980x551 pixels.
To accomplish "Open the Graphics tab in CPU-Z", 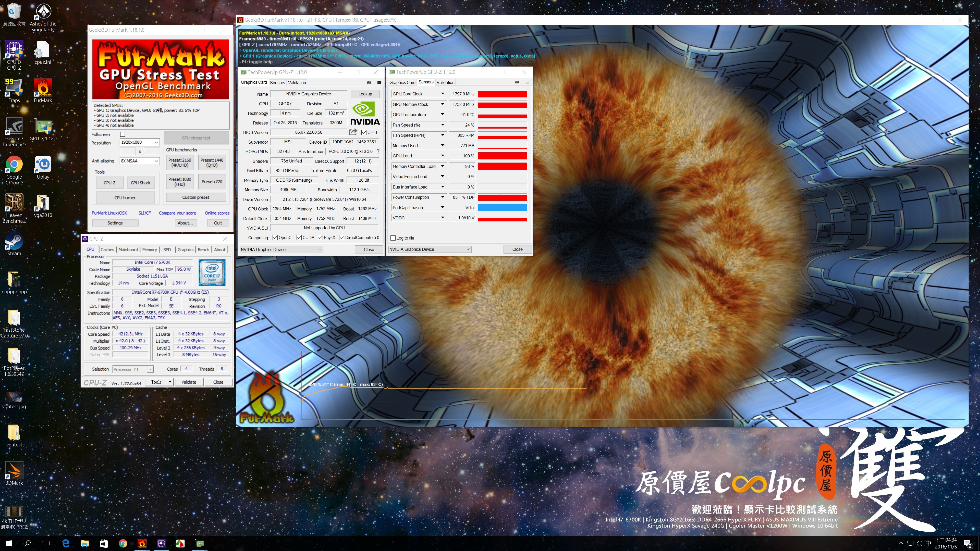I will pos(185,249).
